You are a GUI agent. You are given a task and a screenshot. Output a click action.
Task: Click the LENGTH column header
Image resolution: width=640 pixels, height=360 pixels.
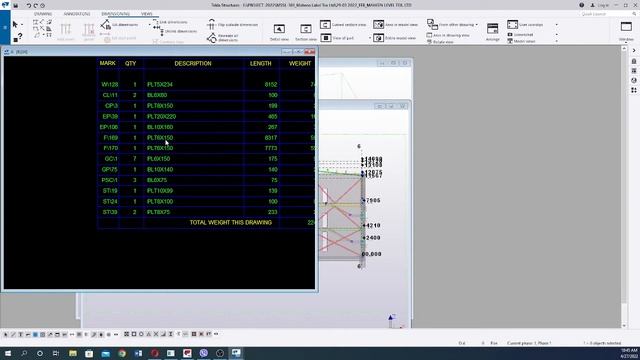click(x=260, y=63)
